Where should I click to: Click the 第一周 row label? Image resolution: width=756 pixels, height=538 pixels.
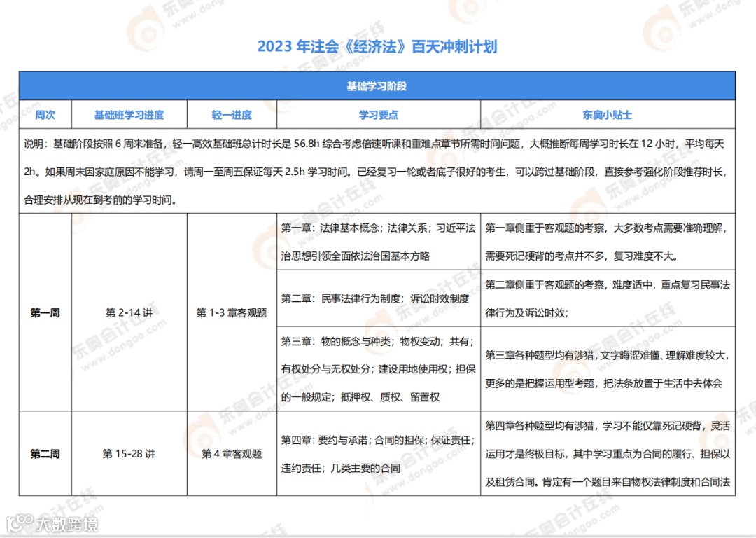coord(45,312)
